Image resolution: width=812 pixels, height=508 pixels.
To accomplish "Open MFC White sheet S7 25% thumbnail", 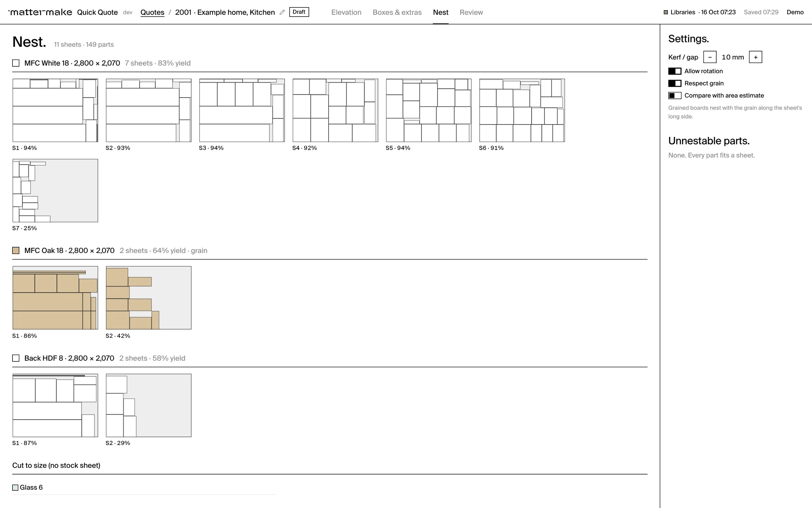I will 55,191.
